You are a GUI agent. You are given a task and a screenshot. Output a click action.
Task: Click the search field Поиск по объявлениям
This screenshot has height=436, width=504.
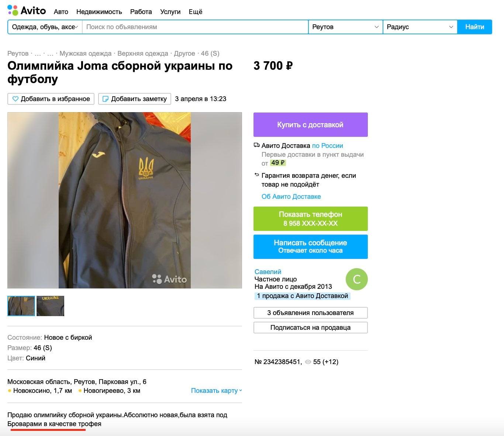195,27
